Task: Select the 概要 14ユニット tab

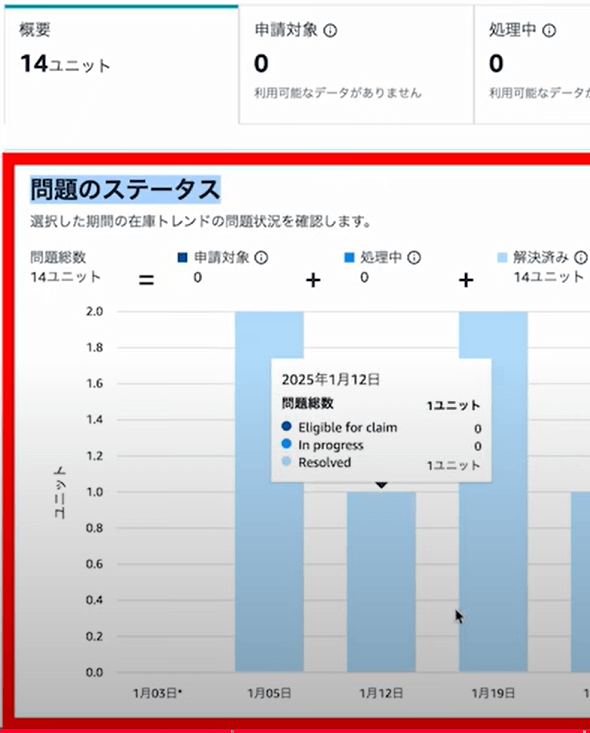Action: click(122, 65)
